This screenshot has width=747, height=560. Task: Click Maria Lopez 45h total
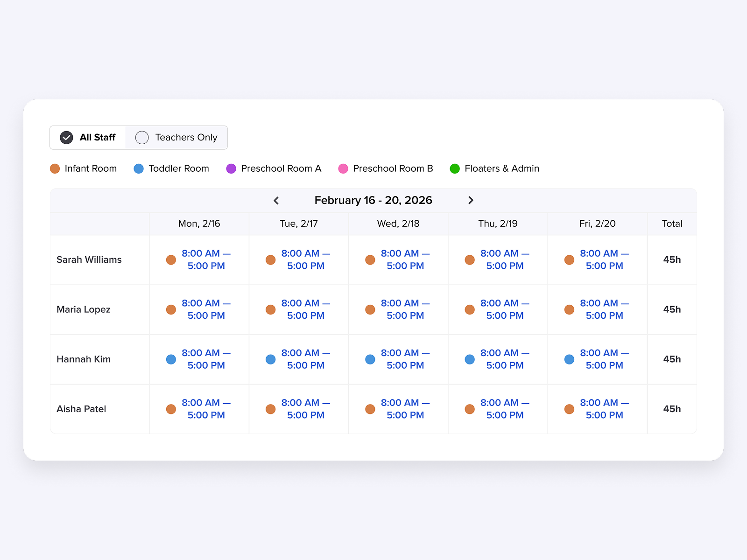click(x=672, y=309)
